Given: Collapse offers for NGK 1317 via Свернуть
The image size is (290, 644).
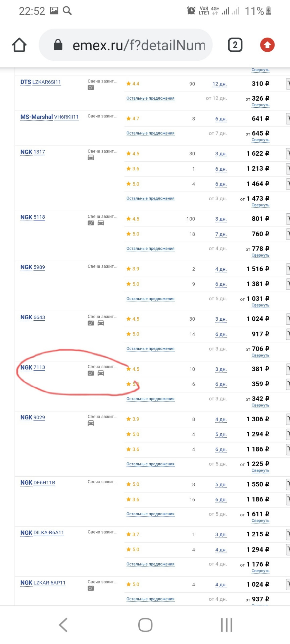Looking at the screenshot, I should click(x=260, y=205).
